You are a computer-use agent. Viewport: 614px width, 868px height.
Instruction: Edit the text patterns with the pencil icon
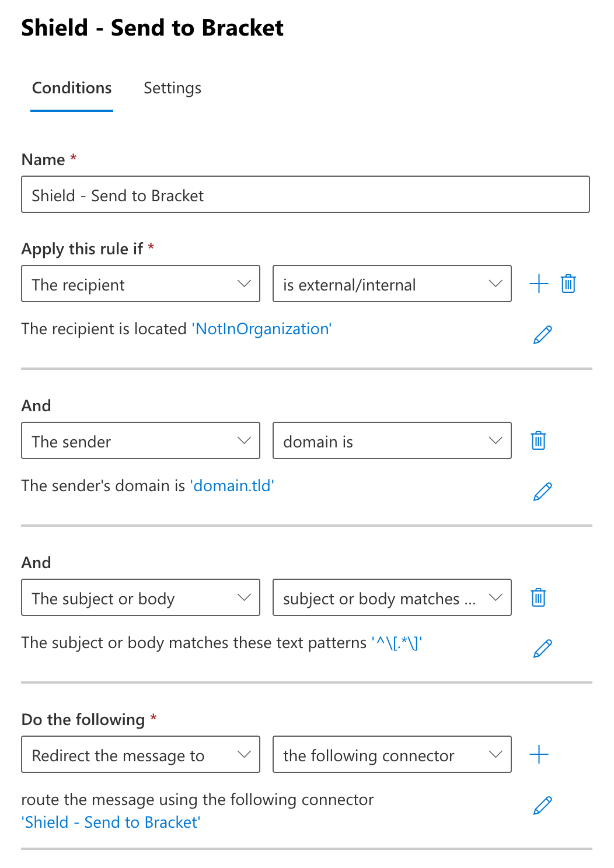tap(542, 649)
